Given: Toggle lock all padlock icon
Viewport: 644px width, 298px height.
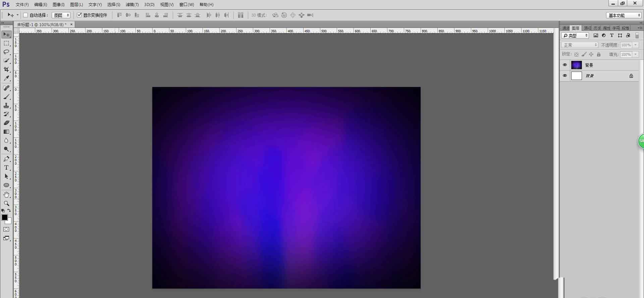Looking at the screenshot, I should 599,54.
